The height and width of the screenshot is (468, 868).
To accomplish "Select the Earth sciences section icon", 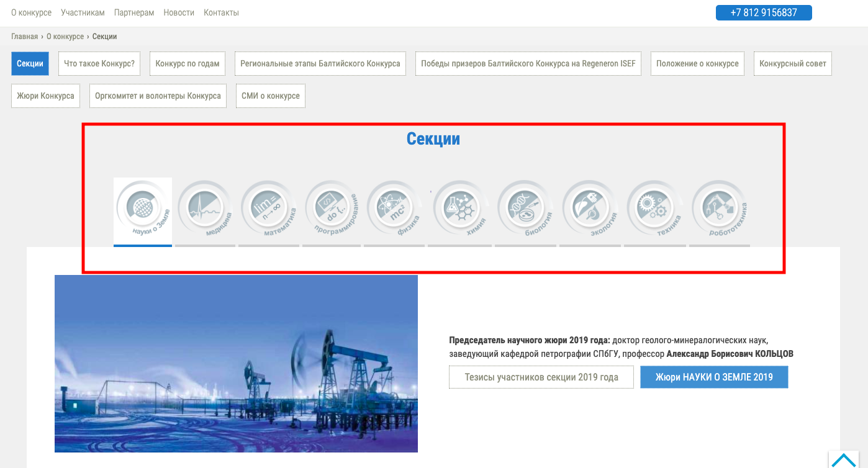I will 143,210.
